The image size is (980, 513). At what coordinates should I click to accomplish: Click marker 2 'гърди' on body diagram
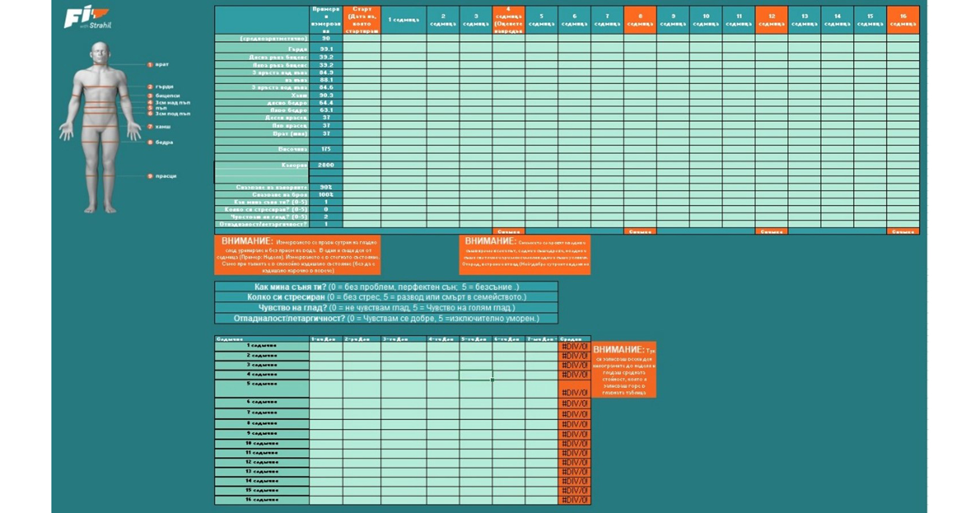tap(160, 87)
